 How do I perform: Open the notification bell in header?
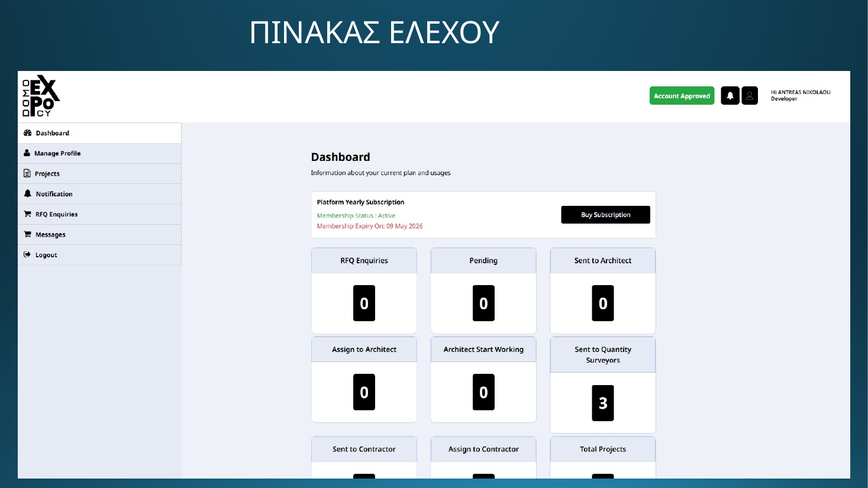pos(730,96)
